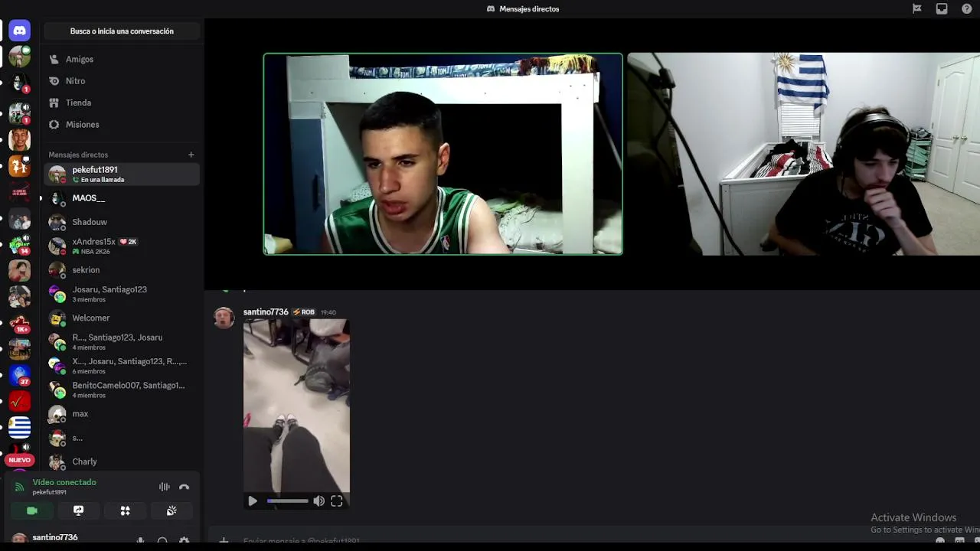
Task: Select video tile of person with headphones
Action: (x=803, y=154)
